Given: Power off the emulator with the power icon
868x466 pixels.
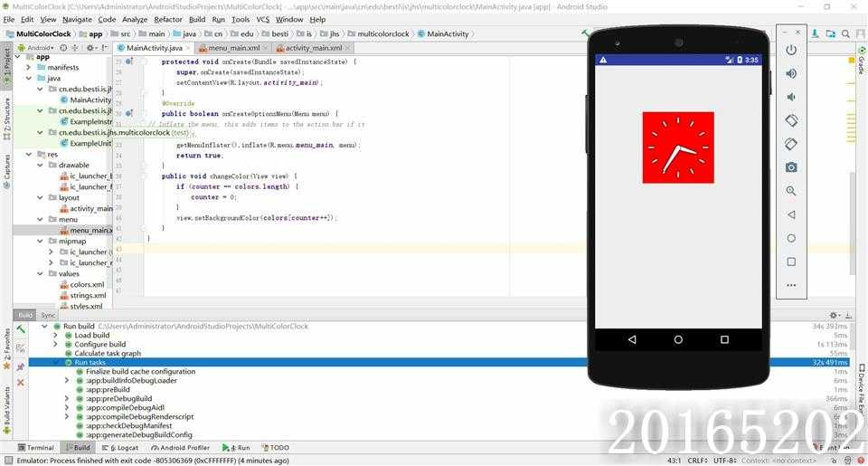Looking at the screenshot, I should (791, 50).
